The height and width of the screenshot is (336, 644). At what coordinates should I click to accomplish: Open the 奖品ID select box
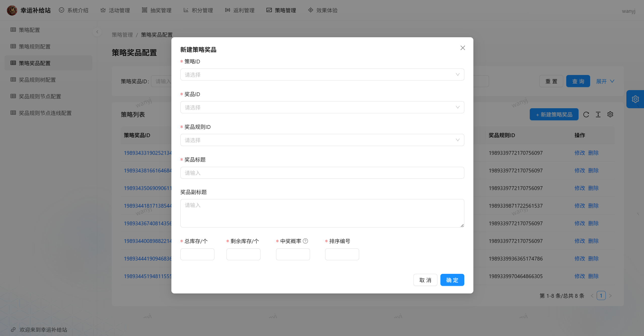point(322,107)
